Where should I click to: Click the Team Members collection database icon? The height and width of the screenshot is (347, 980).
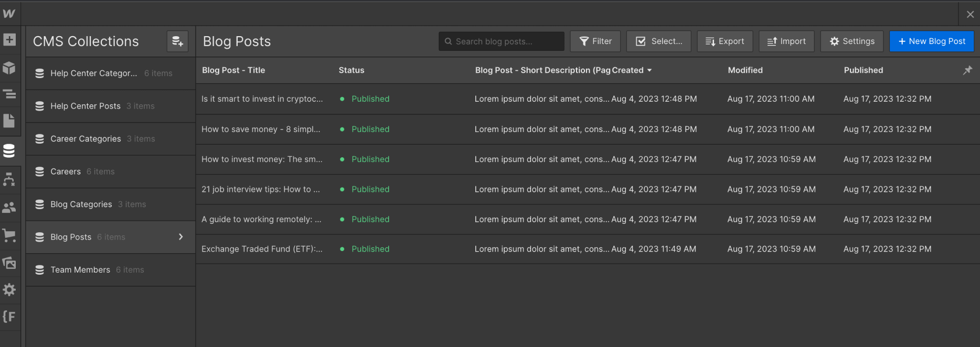coord(39,270)
